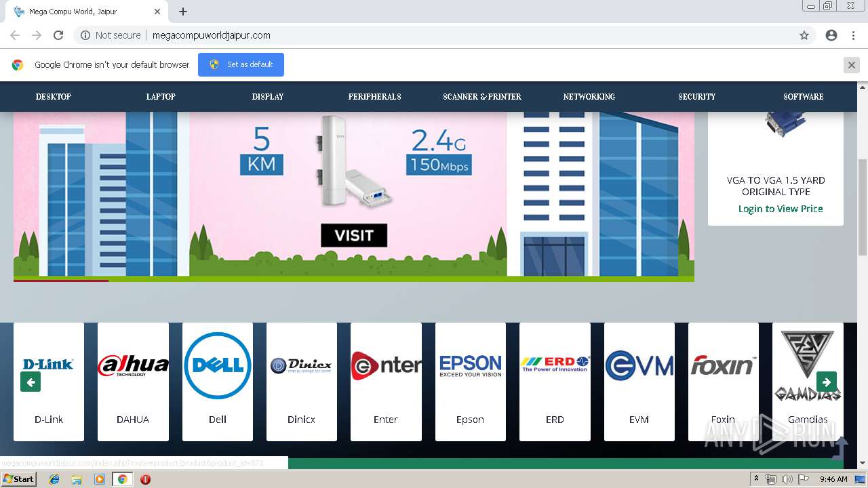Open File Explorer folder in taskbar

(x=77, y=479)
